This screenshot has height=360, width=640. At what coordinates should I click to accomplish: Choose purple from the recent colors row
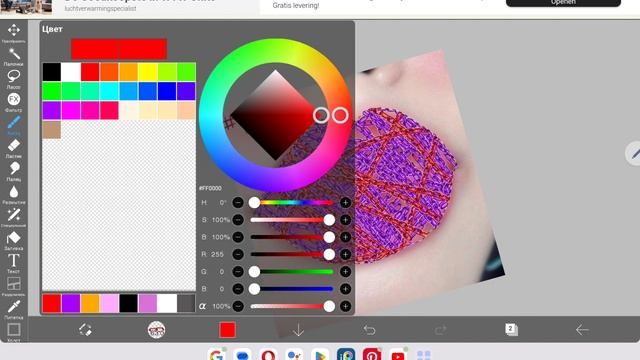click(x=71, y=304)
